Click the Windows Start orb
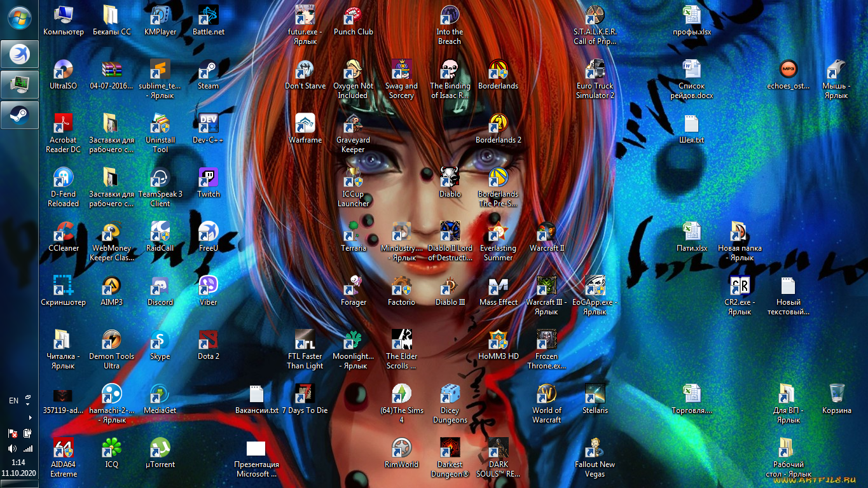Image resolution: width=868 pixels, height=488 pixels. 19,17
